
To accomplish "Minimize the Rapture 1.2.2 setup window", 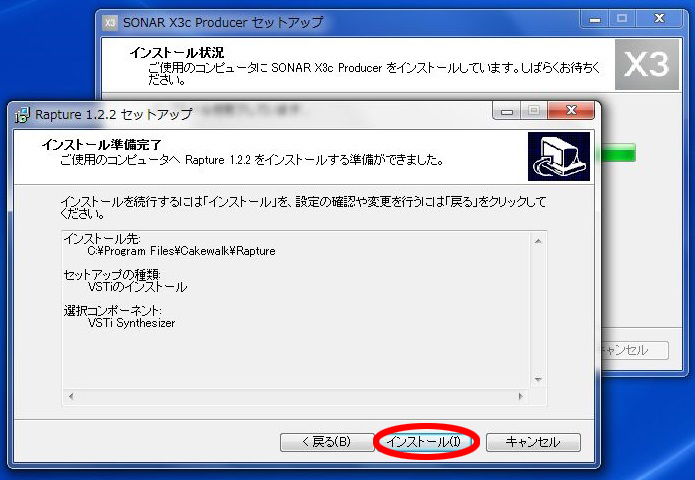I will coord(507,111).
